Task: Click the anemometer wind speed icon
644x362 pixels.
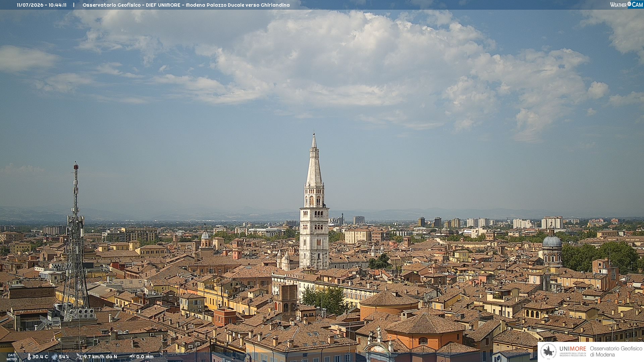Action: point(79,357)
